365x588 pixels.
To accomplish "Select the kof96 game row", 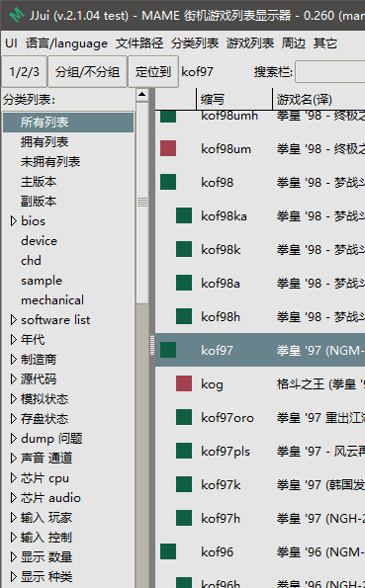I will coord(260,551).
